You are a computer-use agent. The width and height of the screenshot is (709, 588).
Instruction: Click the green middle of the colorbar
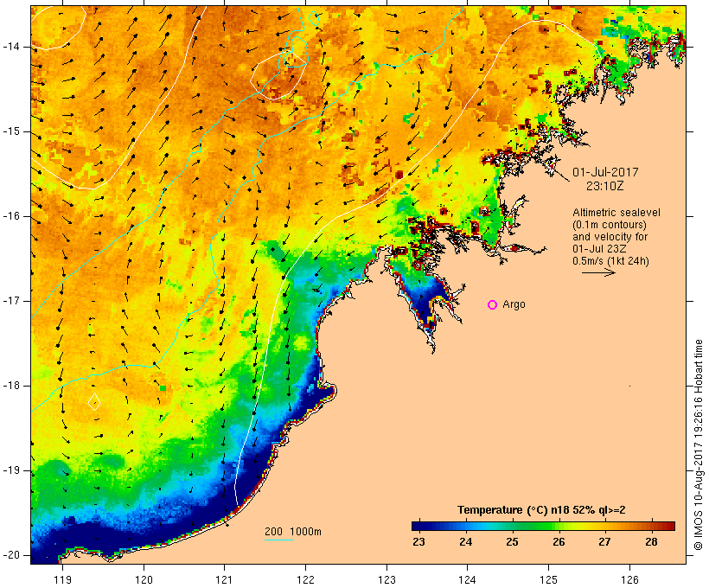click(x=536, y=526)
